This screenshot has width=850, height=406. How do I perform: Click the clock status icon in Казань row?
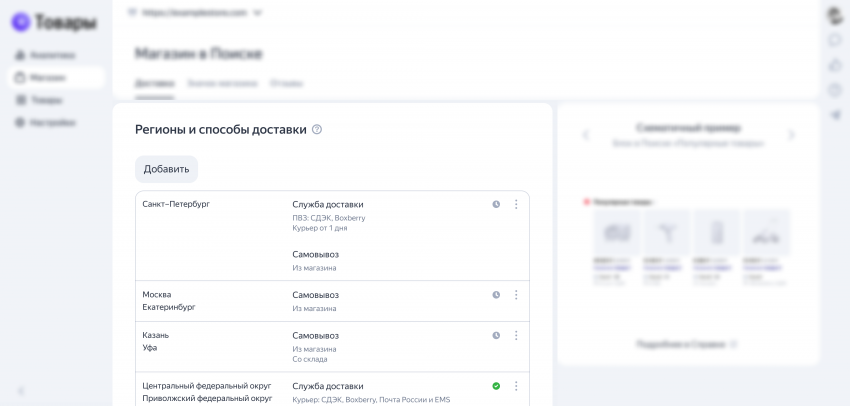[496, 336]
